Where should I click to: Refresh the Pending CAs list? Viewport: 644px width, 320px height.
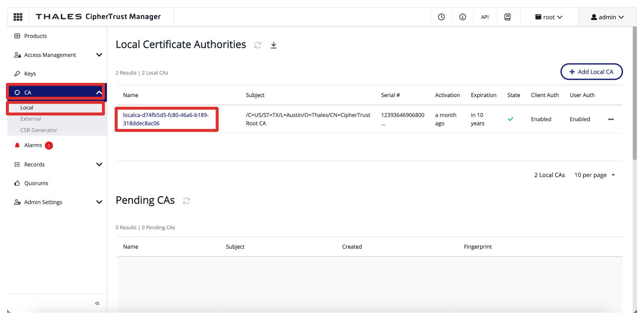186,201
